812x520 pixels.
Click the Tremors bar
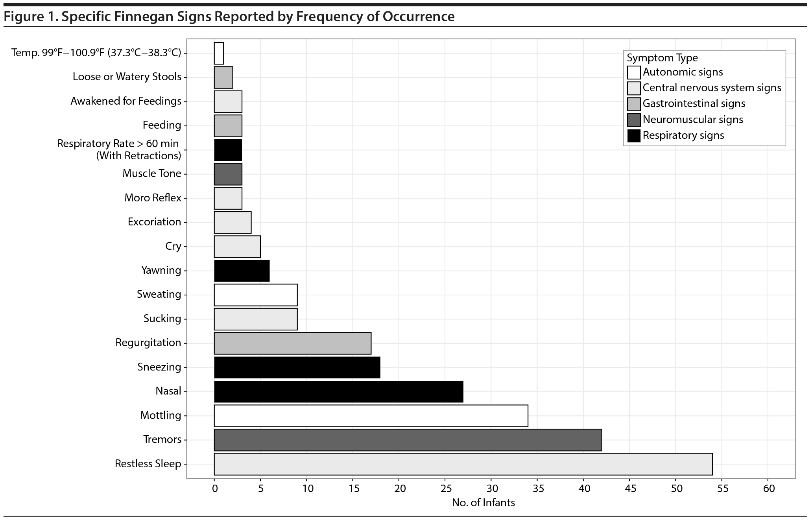[408, 440]
